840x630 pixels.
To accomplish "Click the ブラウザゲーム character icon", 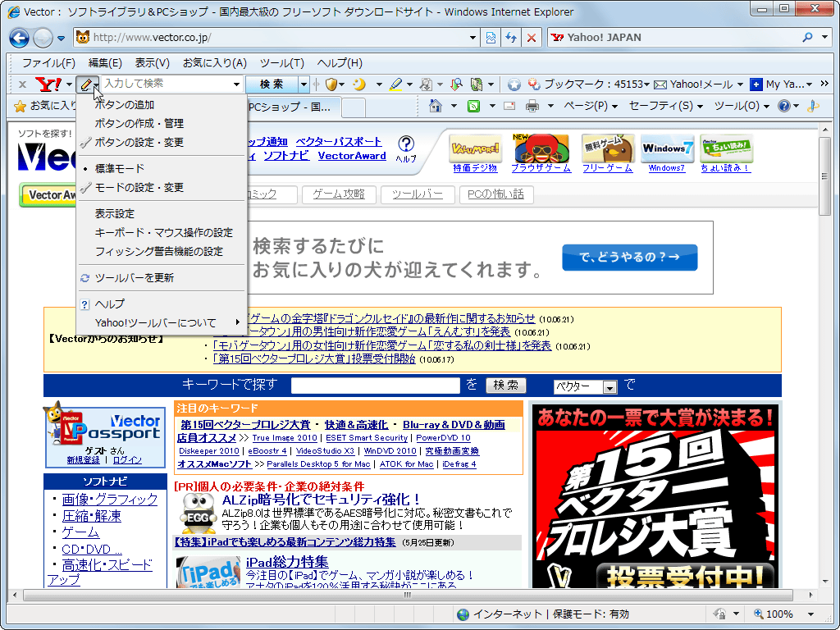I will 541,148.
